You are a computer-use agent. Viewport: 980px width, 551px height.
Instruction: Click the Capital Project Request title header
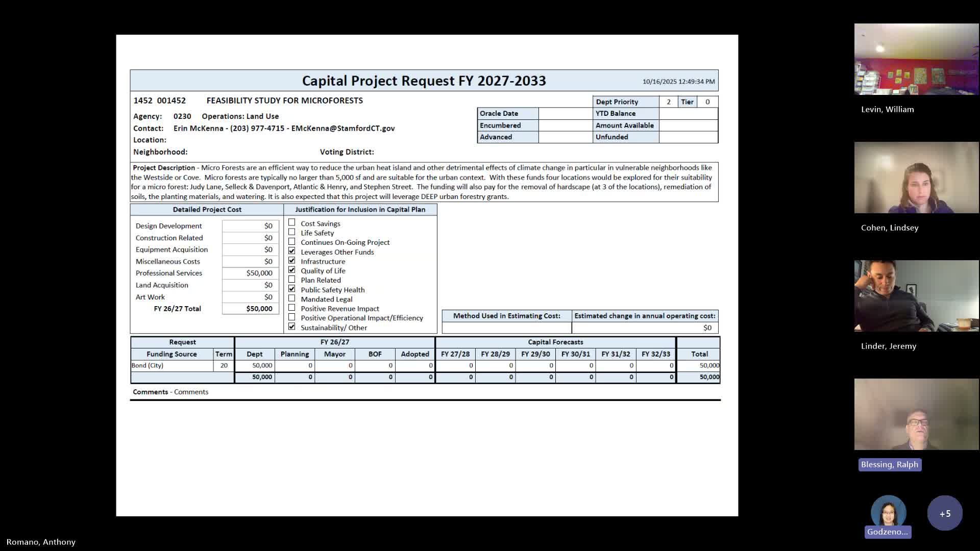tap(424, 81)
